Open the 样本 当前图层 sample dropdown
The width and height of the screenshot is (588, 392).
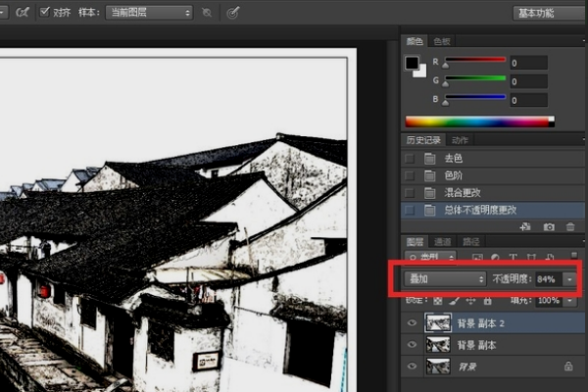148,13
